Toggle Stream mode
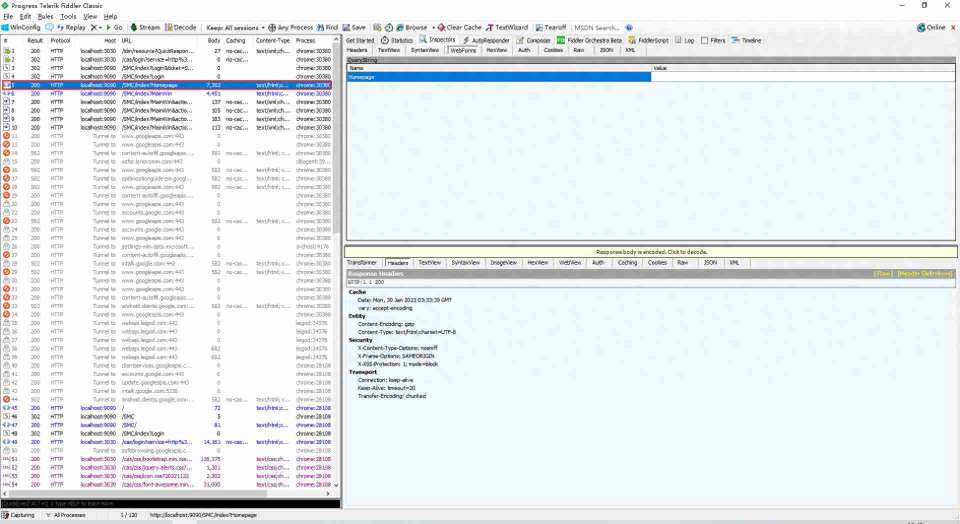This screenshot has height=524, width=960. pyautogui.click(x=145, y=28)
